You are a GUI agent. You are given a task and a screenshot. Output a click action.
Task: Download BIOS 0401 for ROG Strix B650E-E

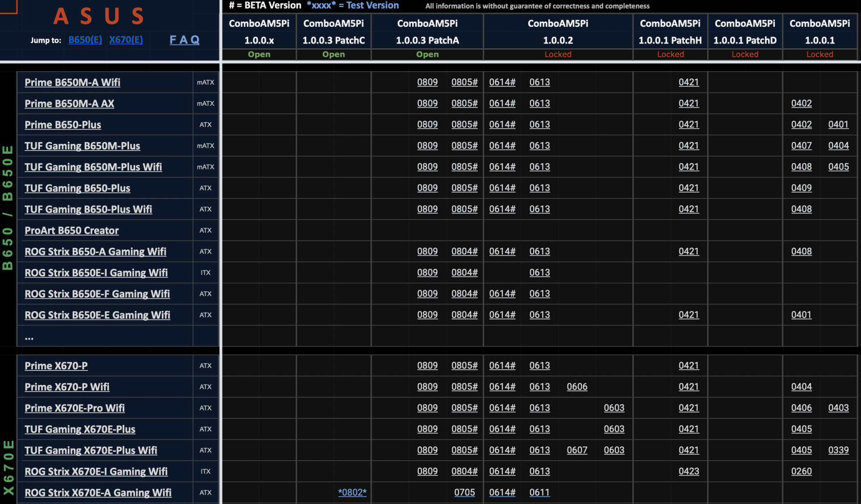pos(801,314)
